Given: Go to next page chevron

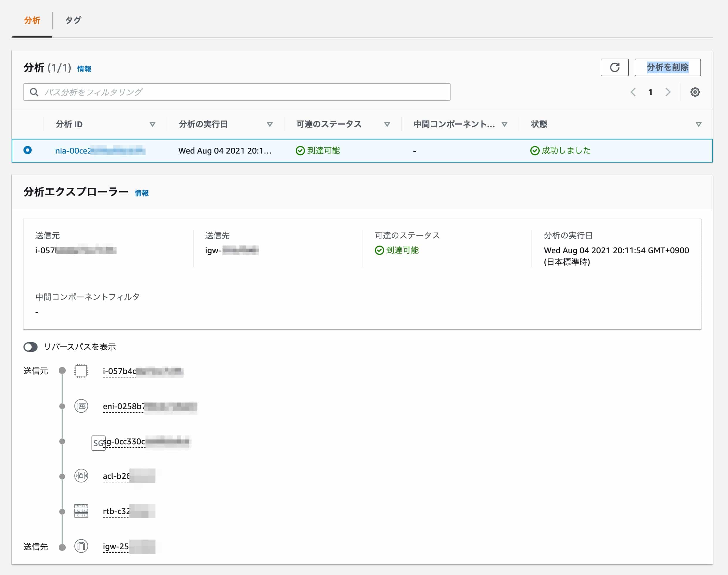Looking at the screenshot, I should [x=668, y=92].
